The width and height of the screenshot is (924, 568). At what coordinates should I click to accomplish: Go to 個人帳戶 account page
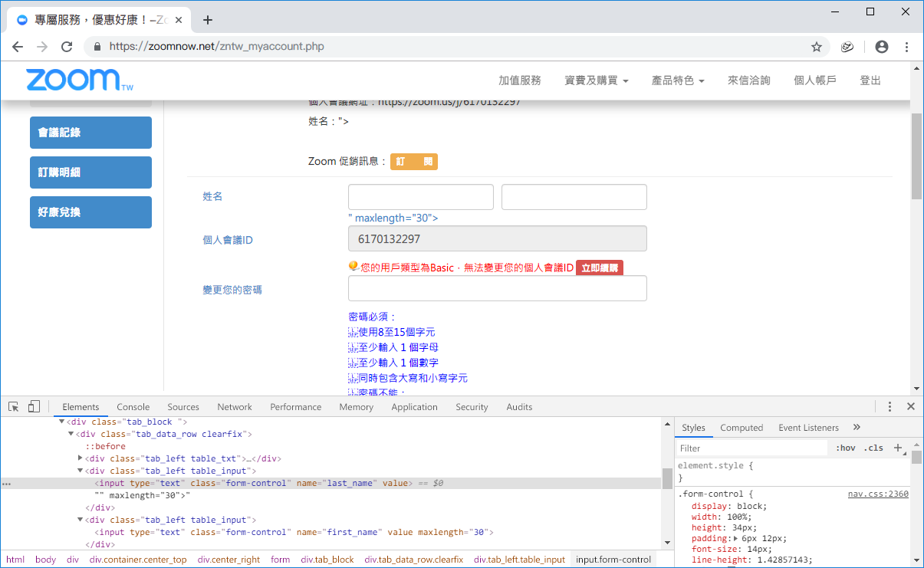(x=815, y=80)
